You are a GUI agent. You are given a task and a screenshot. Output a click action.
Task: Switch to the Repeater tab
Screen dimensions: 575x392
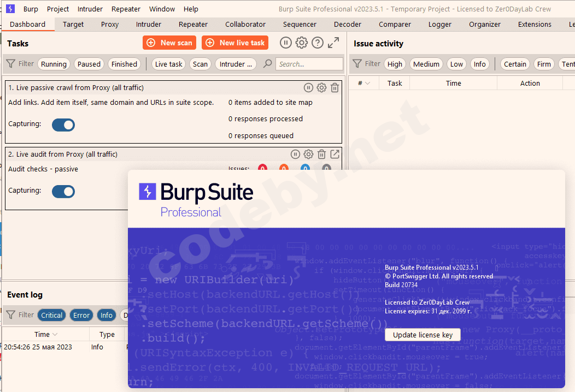193,24
